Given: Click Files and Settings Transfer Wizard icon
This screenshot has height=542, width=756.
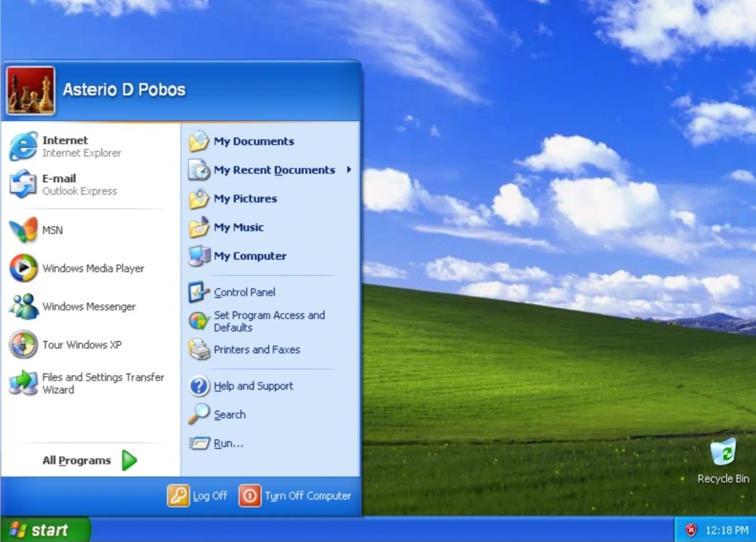Looking at the screenshot, I should [23, 382].
